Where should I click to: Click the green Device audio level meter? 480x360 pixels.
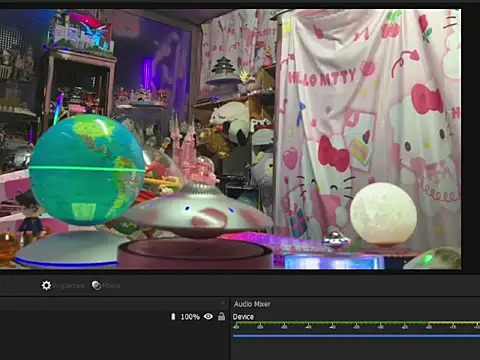[356, 323]
